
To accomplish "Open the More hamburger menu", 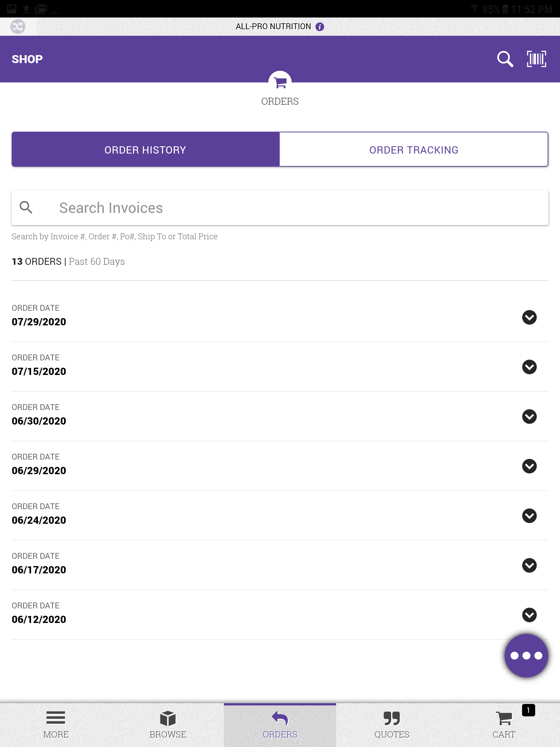I will tap(56, 725).
